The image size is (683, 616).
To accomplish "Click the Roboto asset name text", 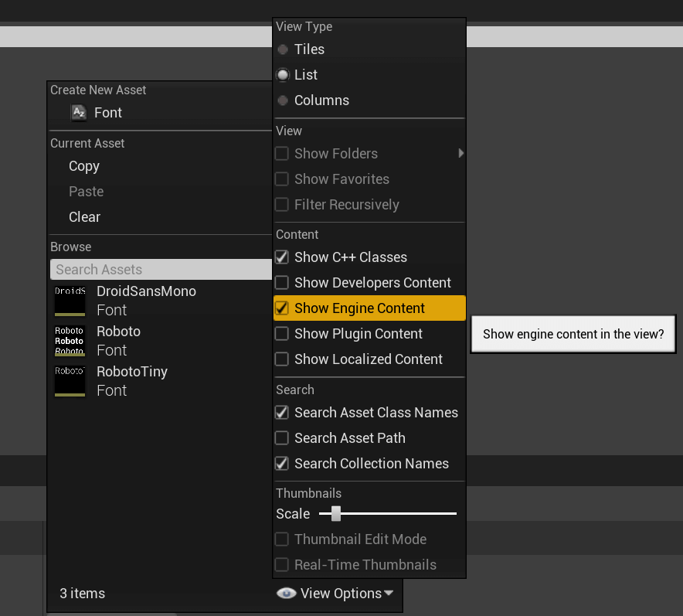I will click(x=118, y=332).
